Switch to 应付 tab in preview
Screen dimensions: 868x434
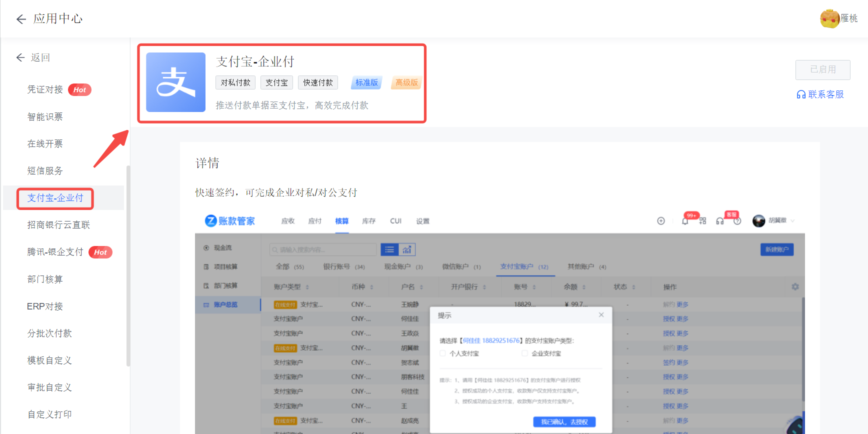(x=315, y=221)
